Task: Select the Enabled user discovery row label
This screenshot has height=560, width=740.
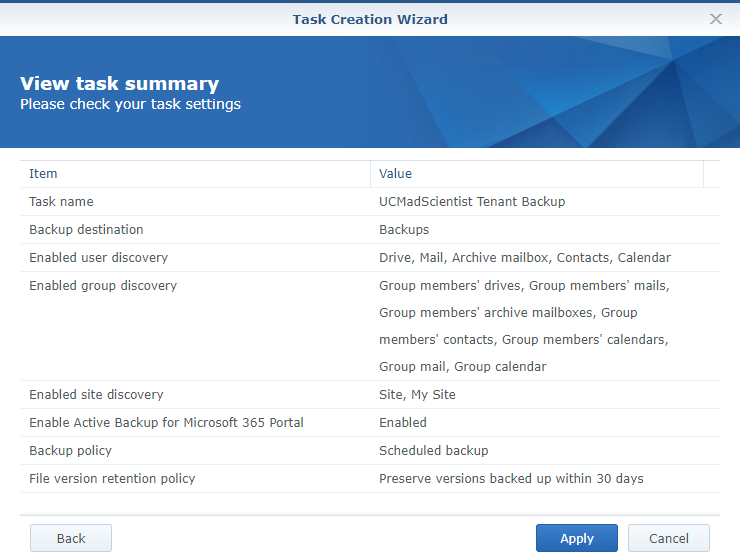Action: click(98, 258)
